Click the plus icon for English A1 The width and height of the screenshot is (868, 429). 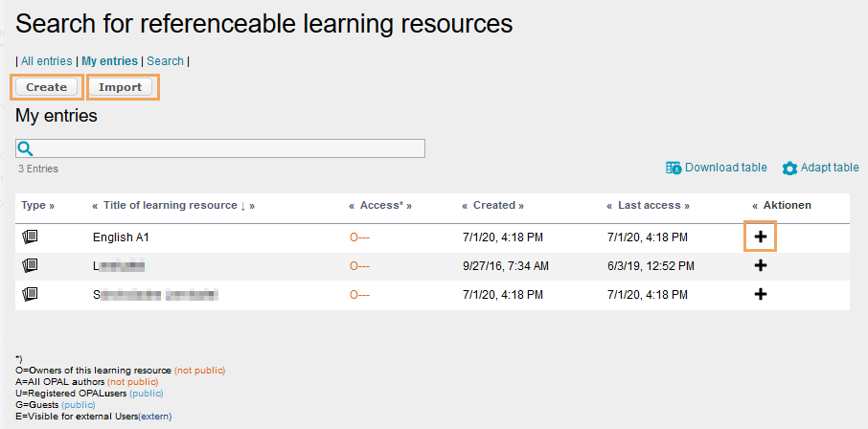[761, 236]
